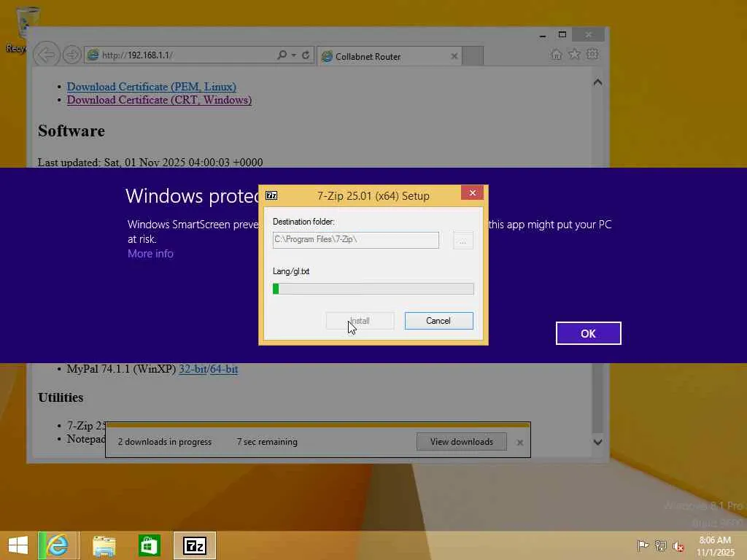
Task: Close the 7-Zip Setup dialog
Action: click(x=472, y=192)
